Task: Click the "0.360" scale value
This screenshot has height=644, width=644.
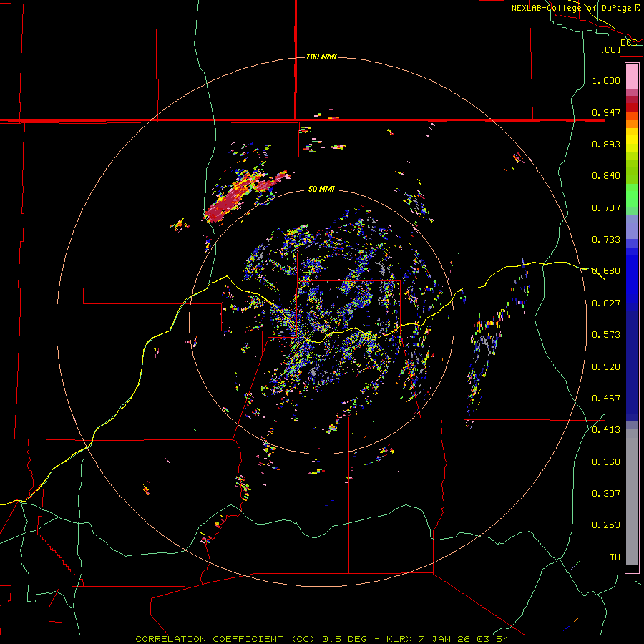Action: tap(606, 462)
